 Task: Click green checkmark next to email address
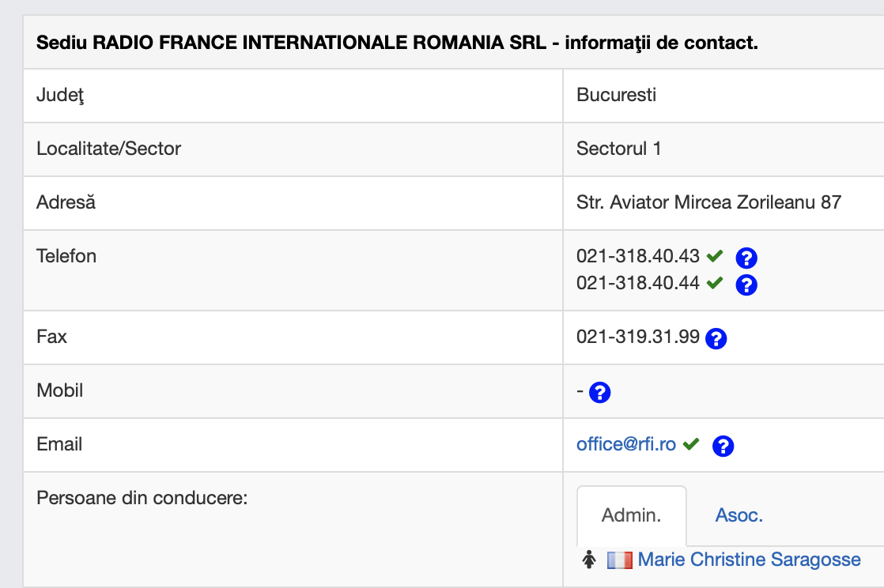point(691,444)
